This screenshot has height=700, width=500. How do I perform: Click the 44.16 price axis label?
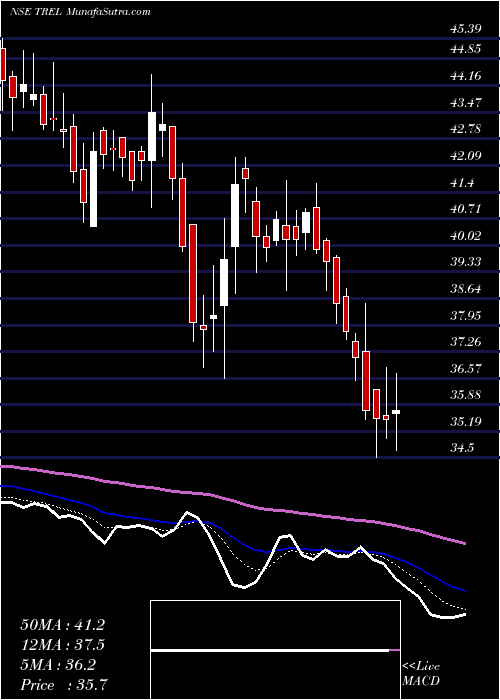(x=466, y=75)
